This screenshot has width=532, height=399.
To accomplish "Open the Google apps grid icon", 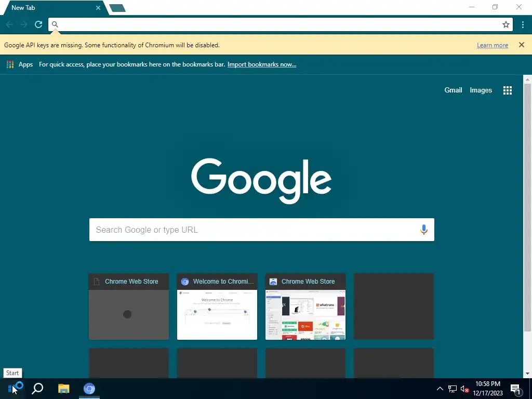I will tap(508, 90).
